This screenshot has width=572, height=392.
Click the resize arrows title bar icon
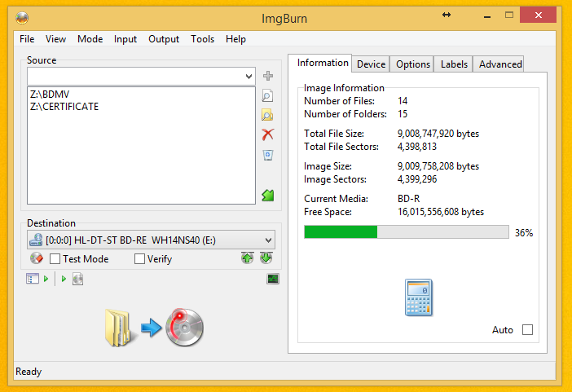coord(447,15)
